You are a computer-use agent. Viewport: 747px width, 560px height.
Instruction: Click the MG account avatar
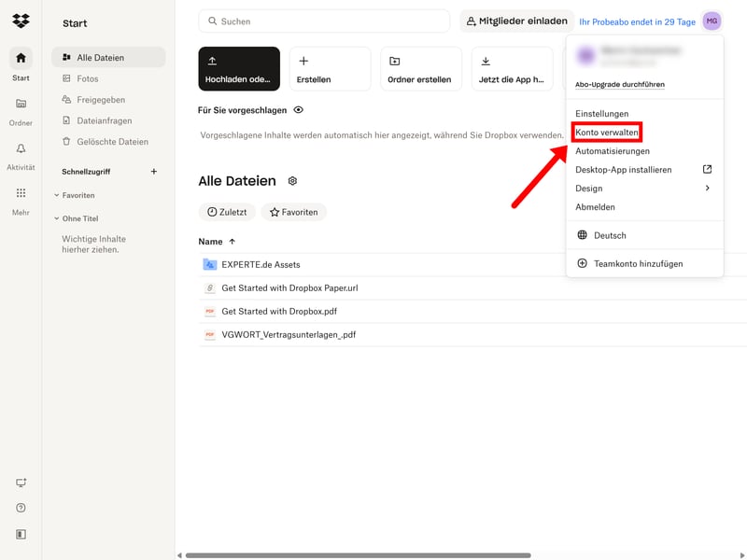click(712, 21)
